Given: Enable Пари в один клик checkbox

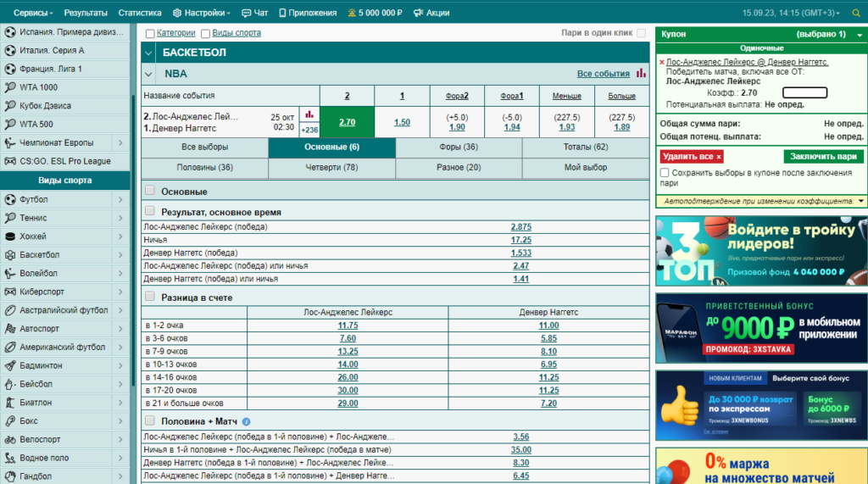Looking at the screenshot, I should point(641,33).
